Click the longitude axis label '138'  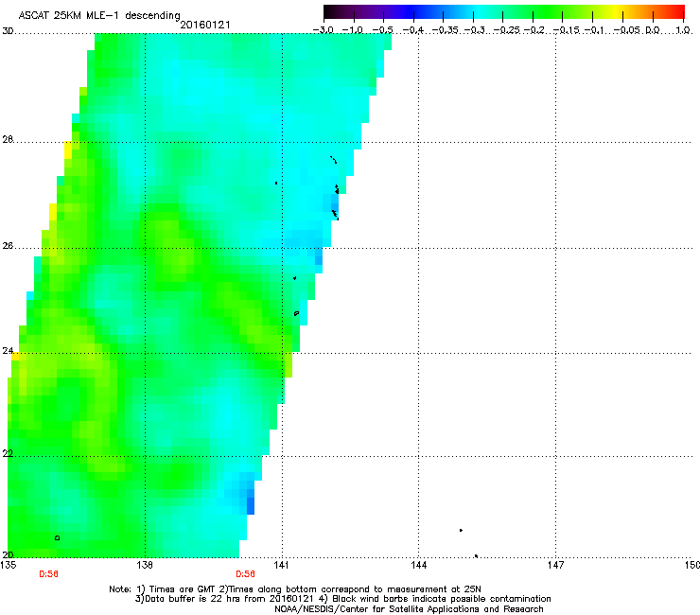click(x=145, y=565)
